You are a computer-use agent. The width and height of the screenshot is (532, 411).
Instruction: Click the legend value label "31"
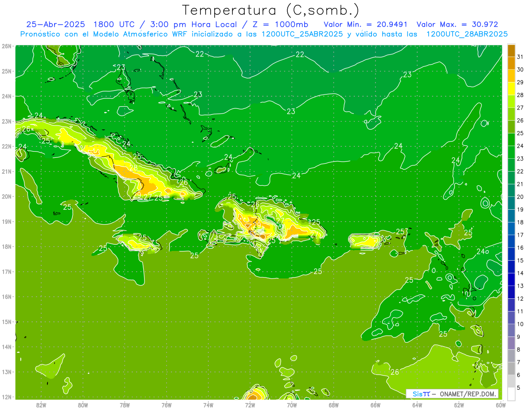coord(520,57)
